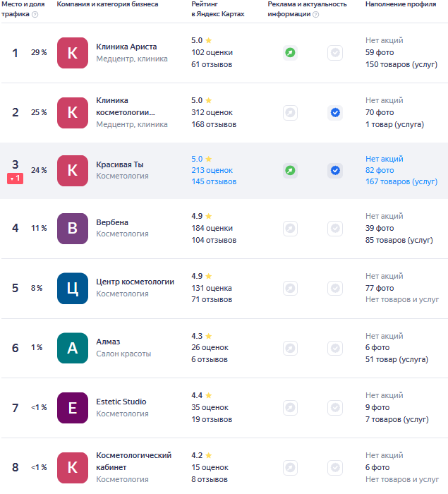Click the Центр косметологии blue 'Ц' logo

(73, 288)
